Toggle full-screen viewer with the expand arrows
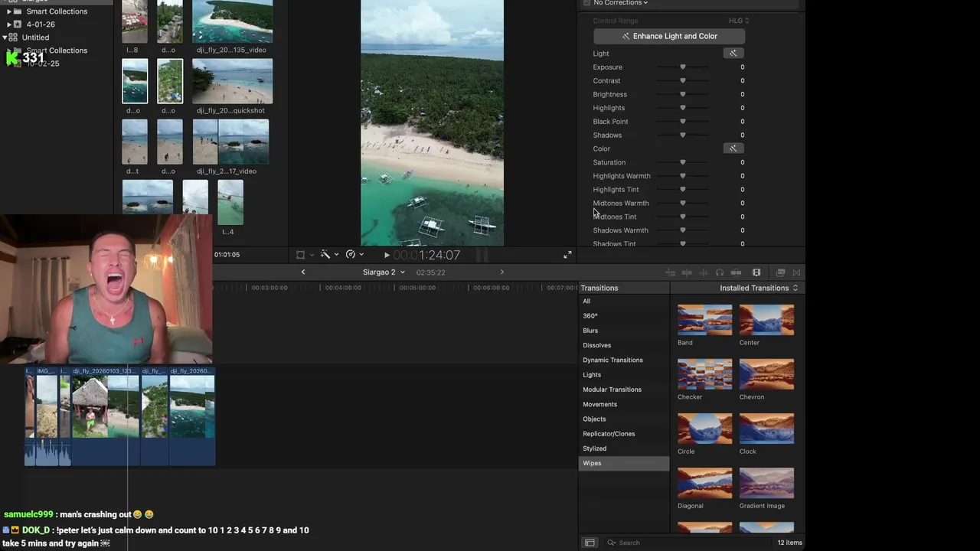Screen dimensions: 980x551 coord(567,255)
